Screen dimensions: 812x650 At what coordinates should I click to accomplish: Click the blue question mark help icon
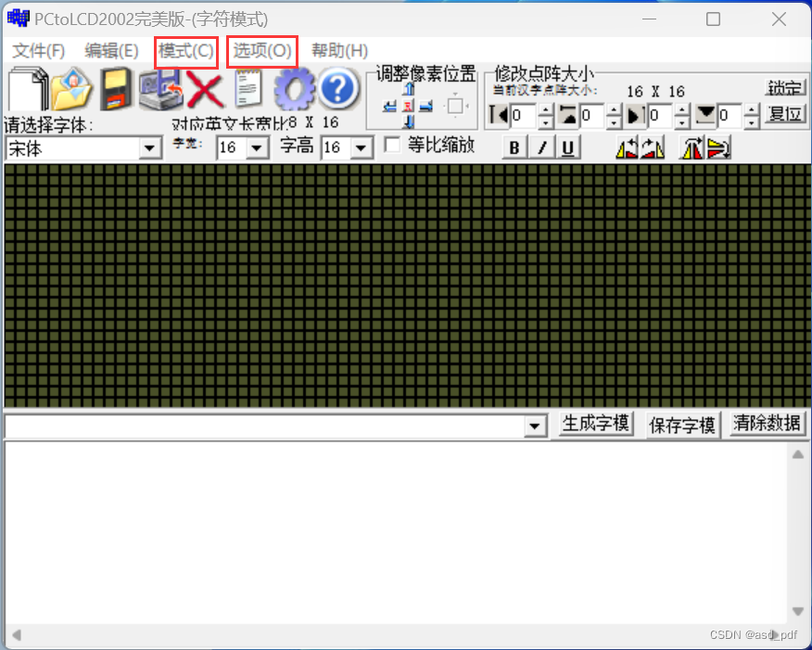pyautogui.click(x=337, y=89)
